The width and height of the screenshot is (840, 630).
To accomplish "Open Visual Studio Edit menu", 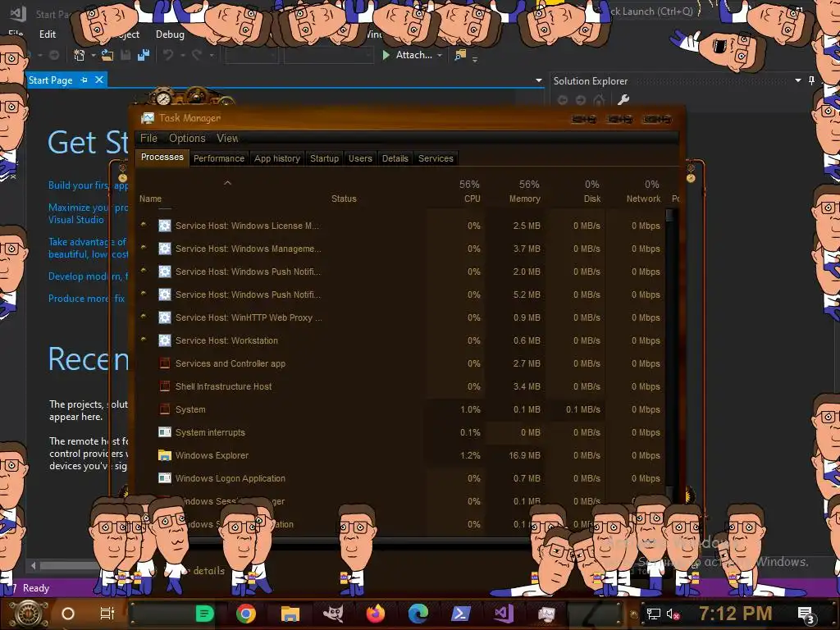I will (x=47, y=34).
